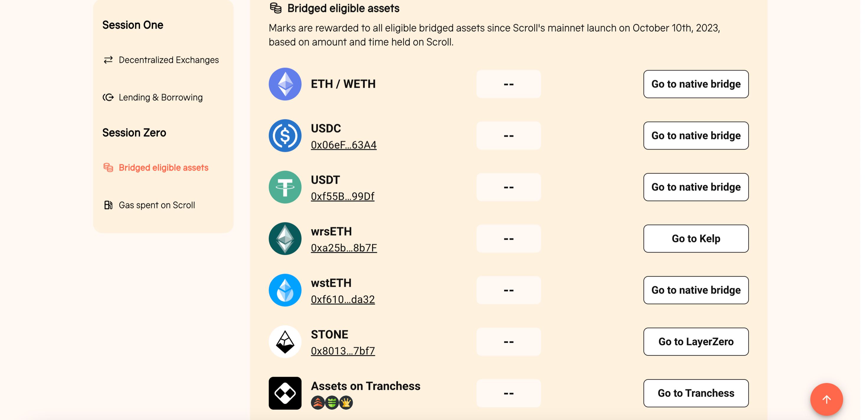This screenshot has width=868, height=420.
Task: Select Bridged eligible assets sidebar item
Action: [155, 167]
